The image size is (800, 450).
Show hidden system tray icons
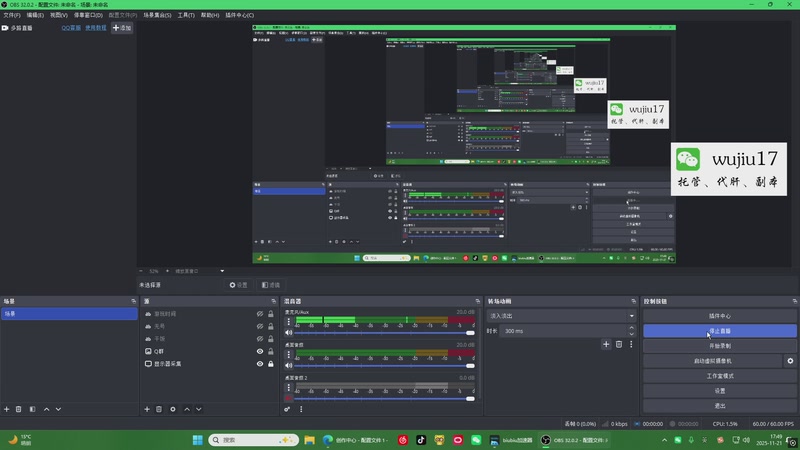(x=664, y=440)
